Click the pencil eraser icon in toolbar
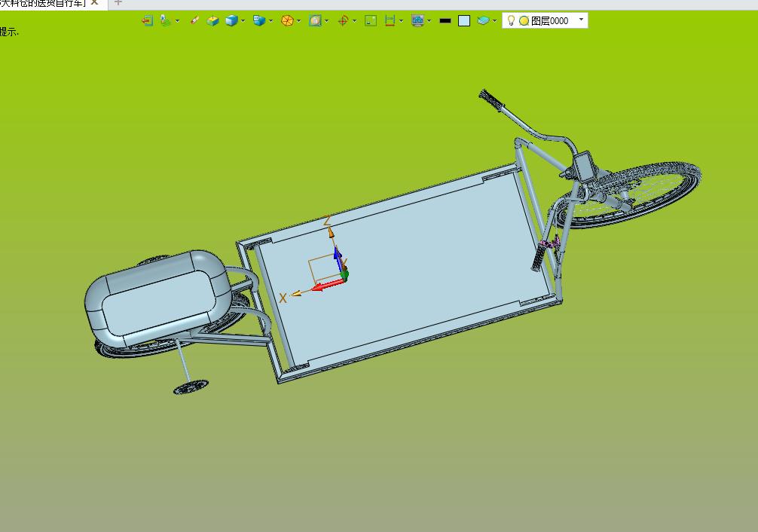Image resolution: width=758 pixels, height=532 pixels. click(x=194, y=21)
